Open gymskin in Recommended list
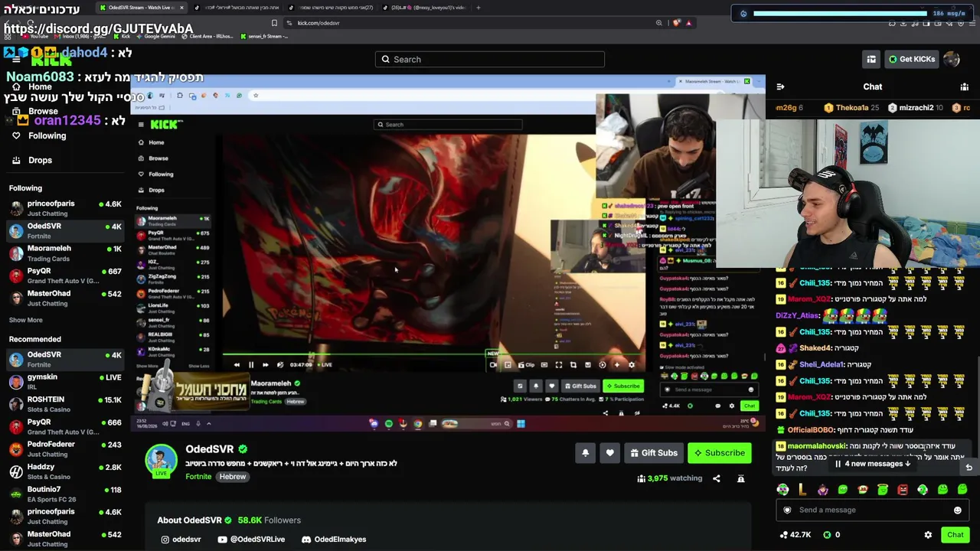The width and height of the screenshot is (980, 551). coord(65,382)
